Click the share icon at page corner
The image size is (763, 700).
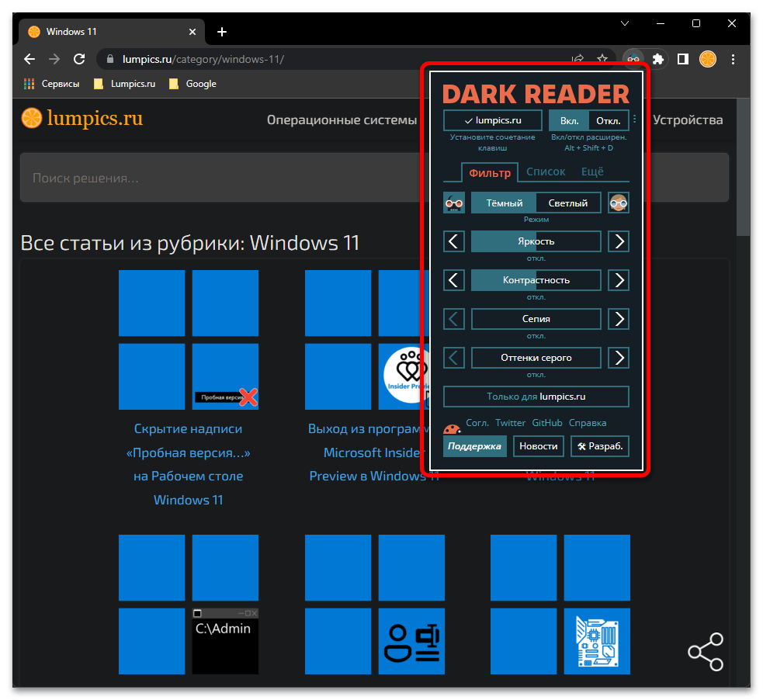pos(705,652)
